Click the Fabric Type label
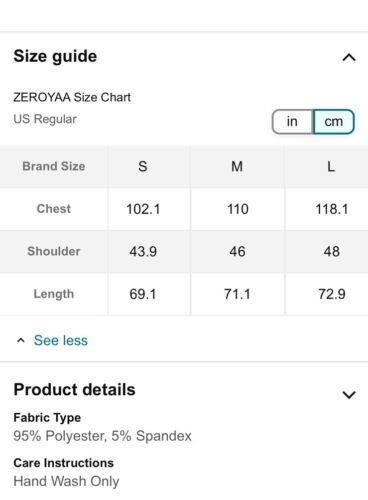Screen dimensions: 368x500 [x=47, y=418]
